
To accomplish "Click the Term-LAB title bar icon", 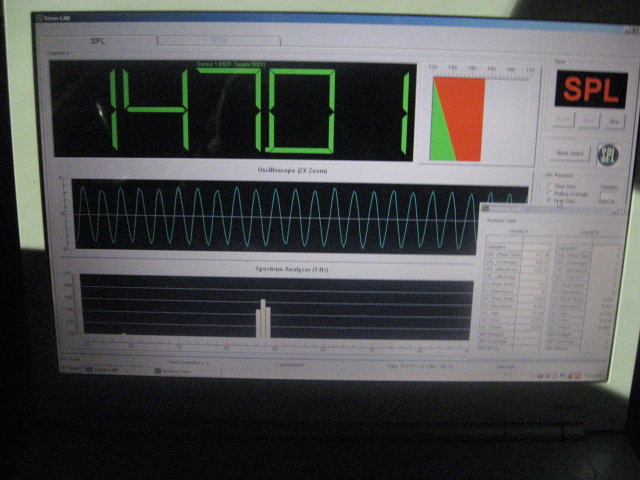I will 39,18.
